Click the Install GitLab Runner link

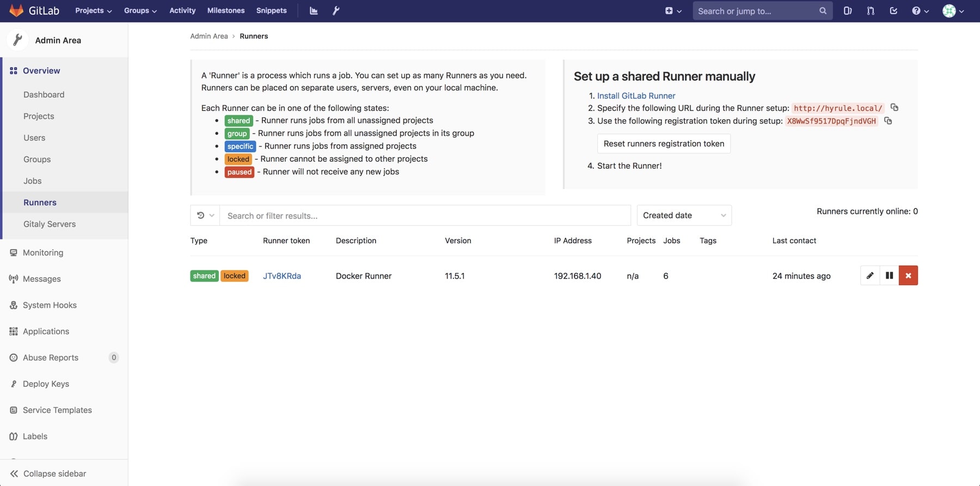point(636,96)
